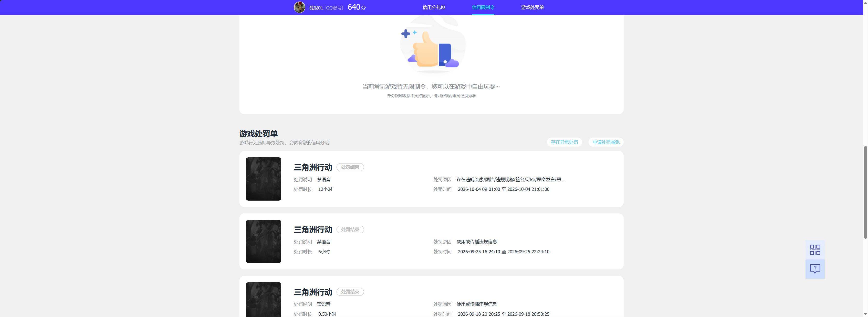The width and height of the screenshot is (868, 317).
Task: Open game thumbnail of 12小时 penalty
Action: tap(263, 179)
